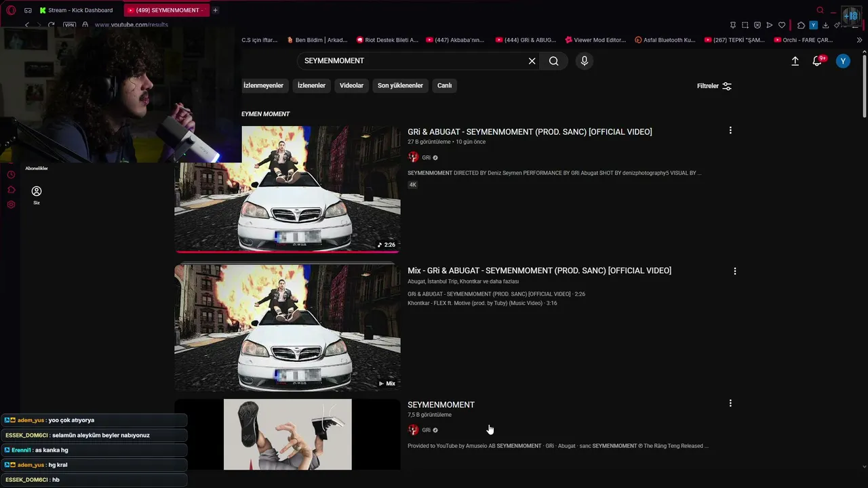Open more options for the Mix result
This screenshot has width=868, height=488.
pyautogui.click(x=734, y=271)
